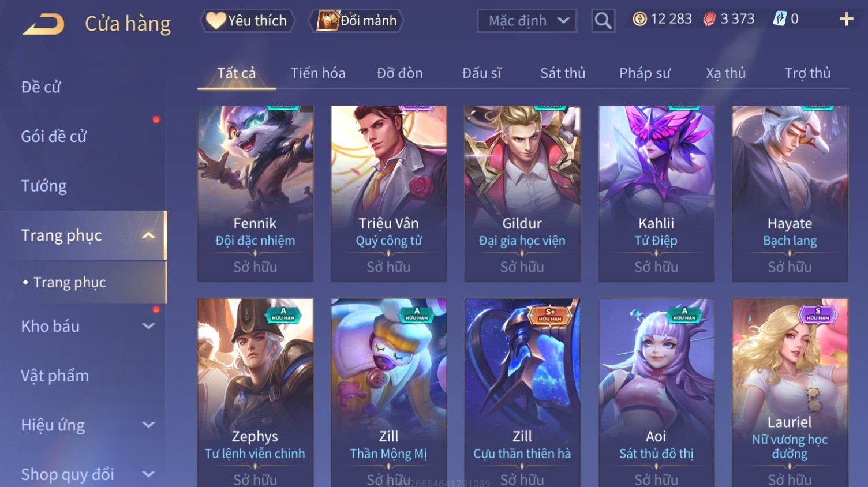Switch to the Sát thủ tab
Screen dimensions: 868x487
coord(563,73)
